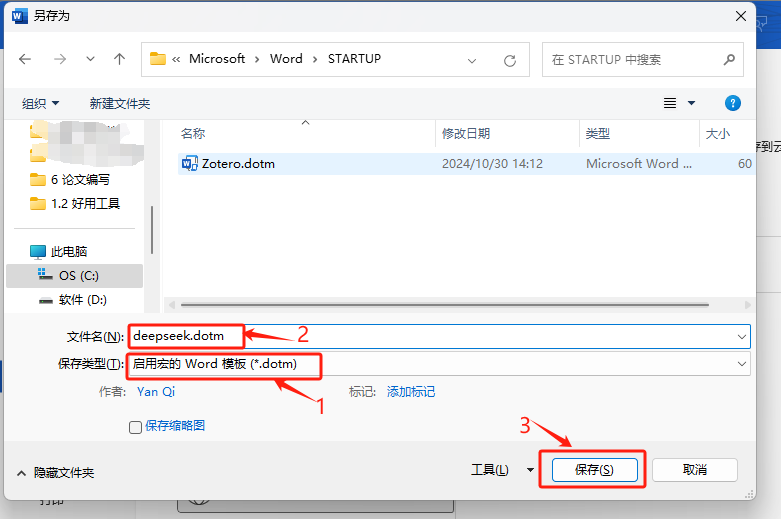This screenshot has width=781, height=519.
Task: Open the 6 论文编写 folder
Action: coord(70,179)
